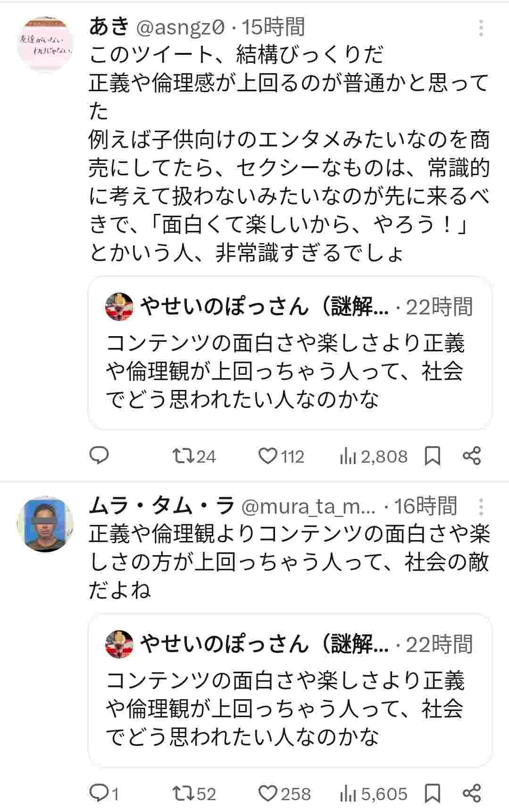Viewport: 509px width, 812px height.
Task: Bookmark あき's tweet
Action: point(433,457)
